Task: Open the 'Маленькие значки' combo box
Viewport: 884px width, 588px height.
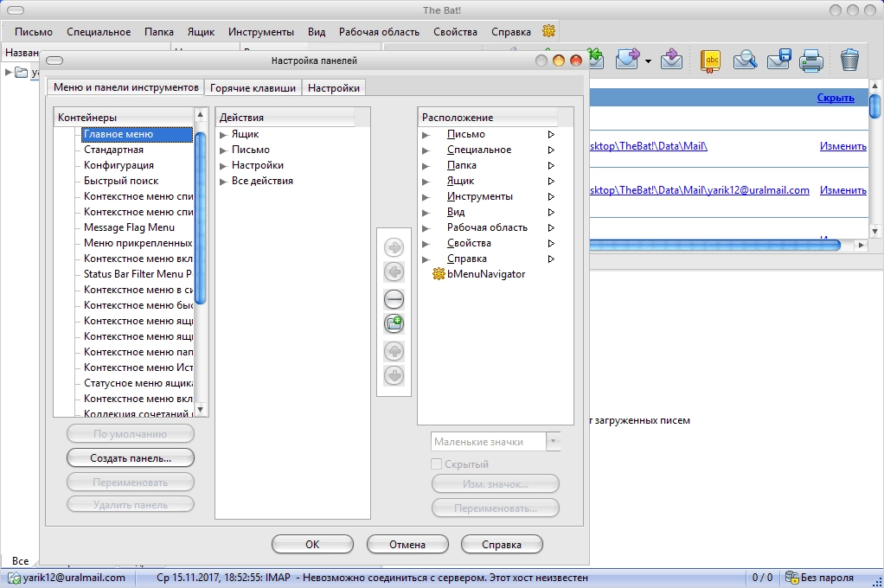Action: coord(496,442)
